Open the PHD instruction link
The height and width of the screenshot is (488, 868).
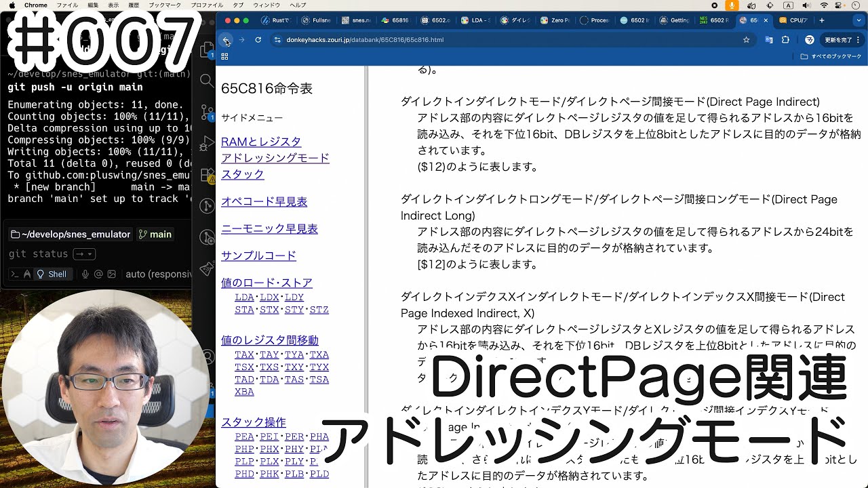tap(244, 473)
